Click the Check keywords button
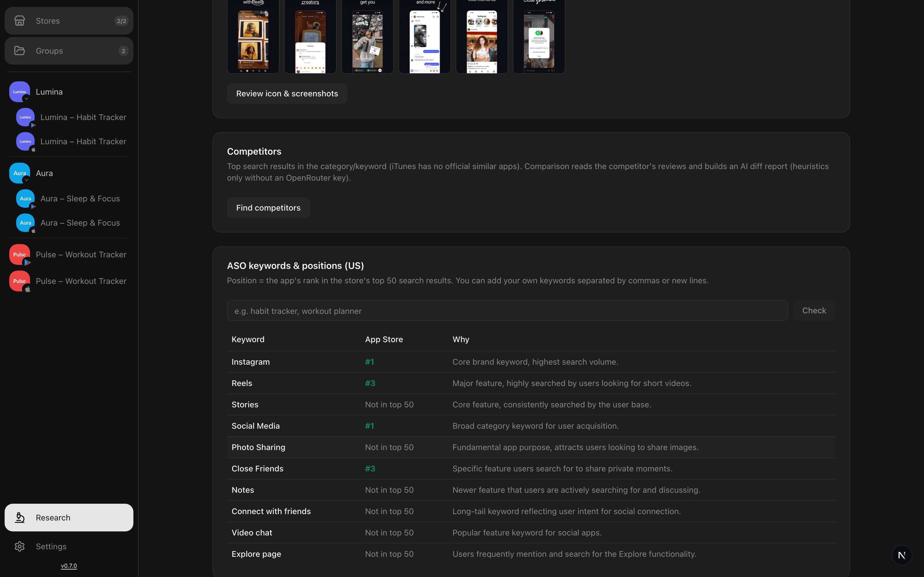 pos(814,311)
